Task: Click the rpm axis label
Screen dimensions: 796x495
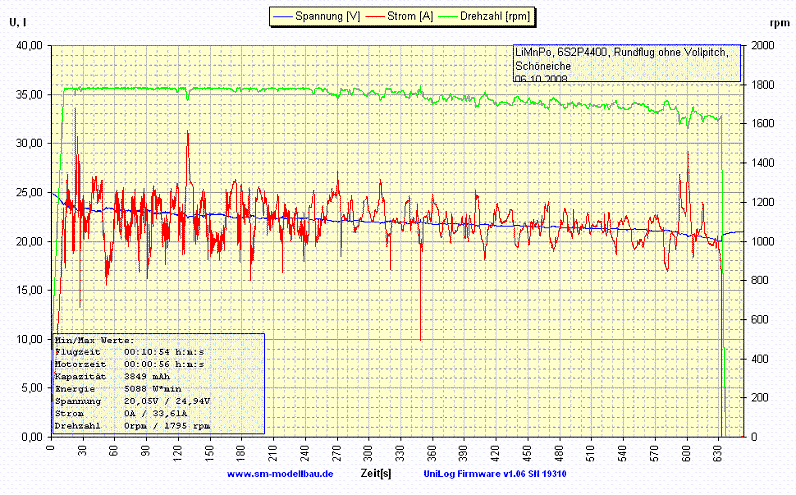Action: (x=779, y=23)
